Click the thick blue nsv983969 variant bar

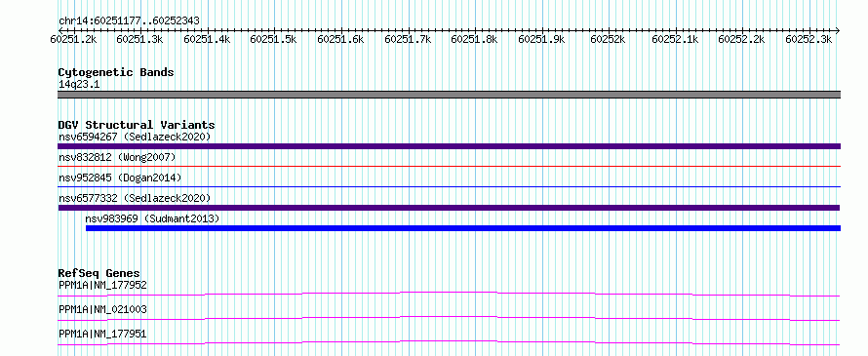pos(463,228)
